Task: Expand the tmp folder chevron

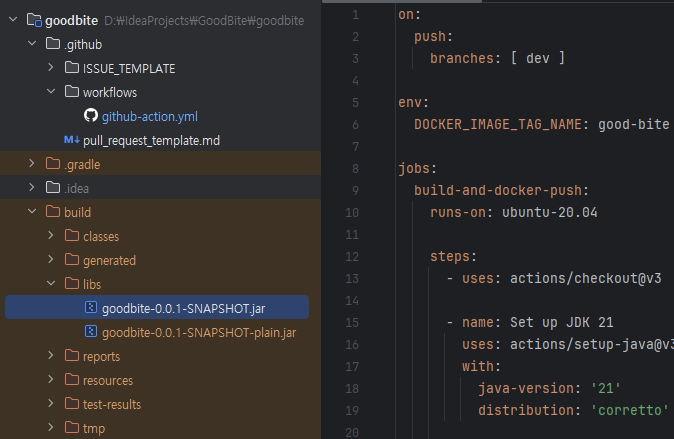Action: (51, 427)
